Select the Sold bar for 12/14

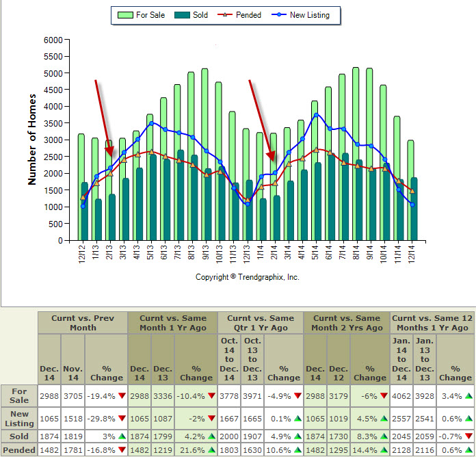pyautogui.click(x=414, y=209)
